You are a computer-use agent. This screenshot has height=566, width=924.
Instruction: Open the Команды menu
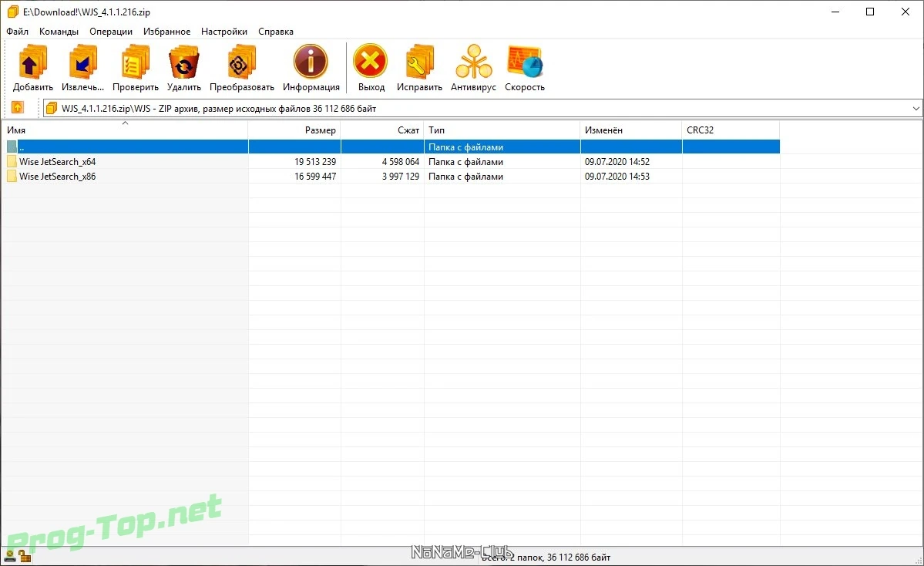pyautogui.click(x=59, y=32)
